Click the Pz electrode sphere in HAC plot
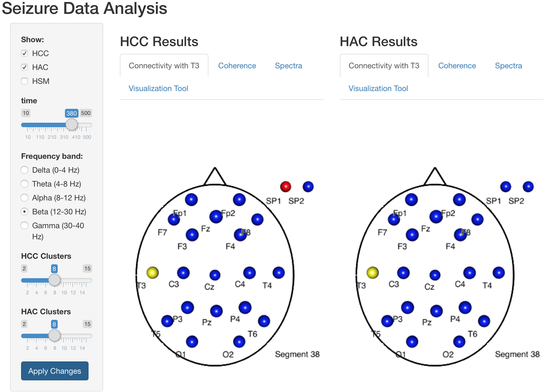This screenshot has height=392, width=555. tap(436, 311)
